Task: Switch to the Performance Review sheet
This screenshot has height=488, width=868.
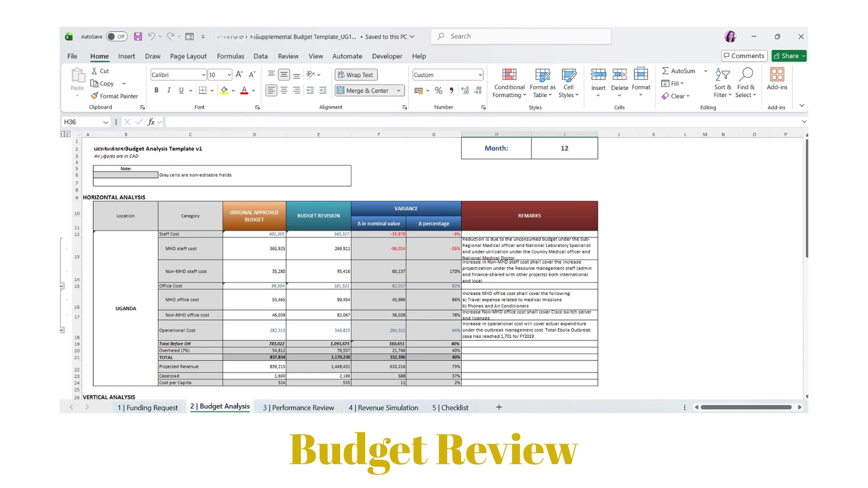Action: coord(298,408)
